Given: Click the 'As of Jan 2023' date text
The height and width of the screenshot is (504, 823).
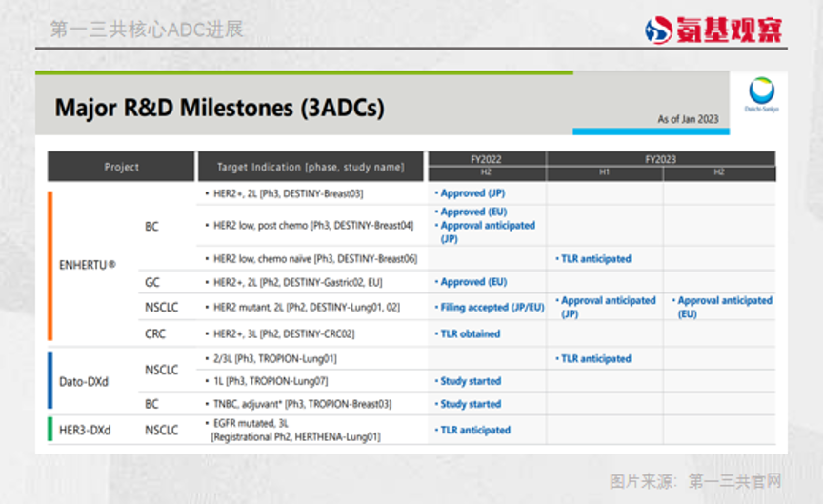Looking at the screenshot, I should click(688, 119).
